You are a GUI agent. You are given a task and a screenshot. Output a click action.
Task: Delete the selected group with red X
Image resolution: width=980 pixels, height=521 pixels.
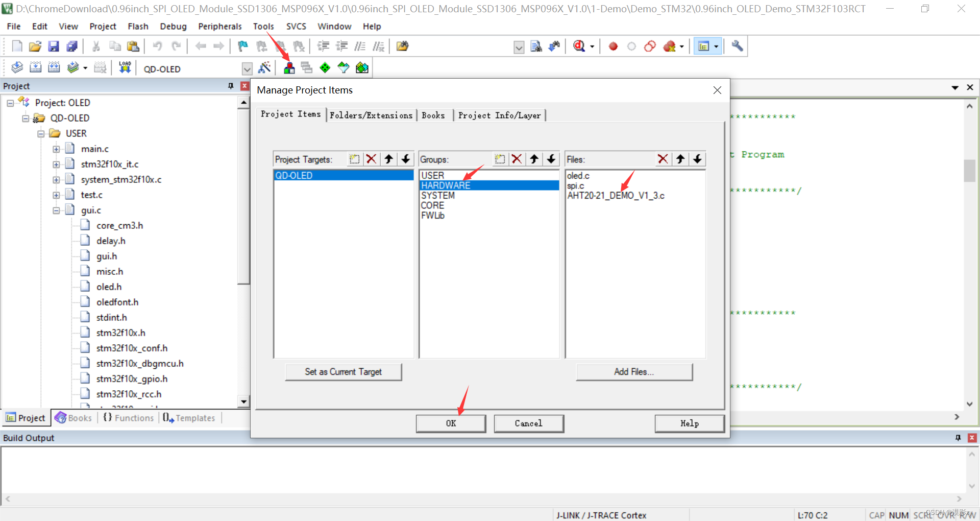click(x=517, y=159)
